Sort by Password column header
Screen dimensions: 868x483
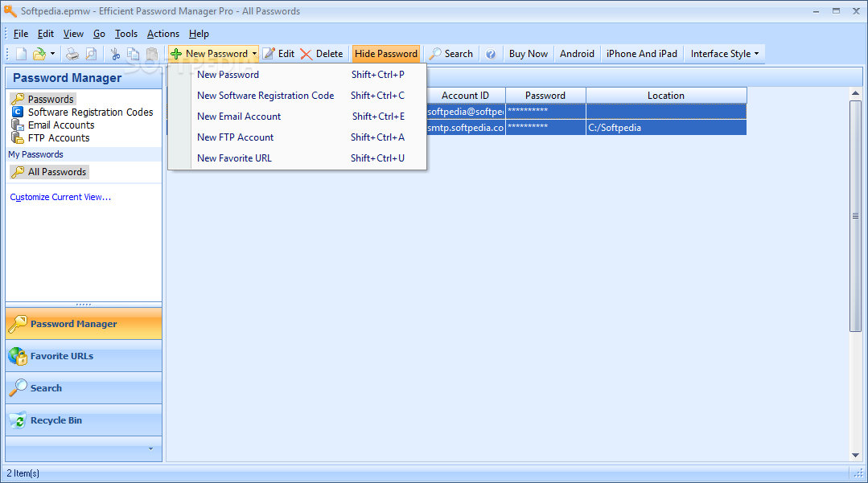point(545,96)
